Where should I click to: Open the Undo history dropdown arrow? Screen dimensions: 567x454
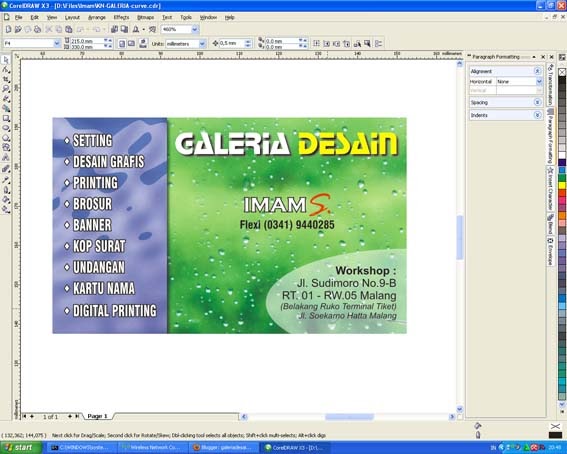[x=87, y=30]
